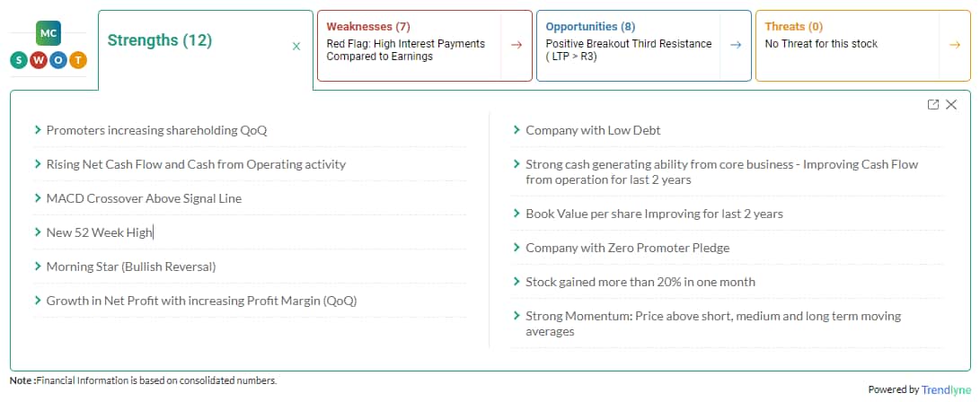The height and width of the screenshot is (402, 980).
Task: Open 'New 52 Week High' strength
Action: coord(100,232)
